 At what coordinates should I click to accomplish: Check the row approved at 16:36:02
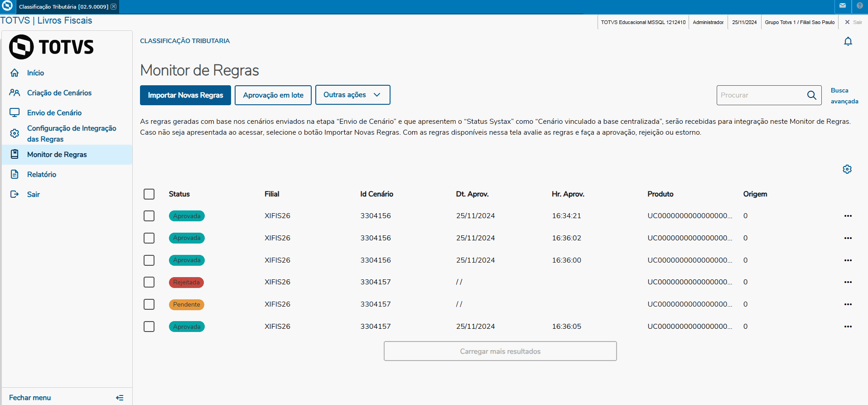[149, 238]
